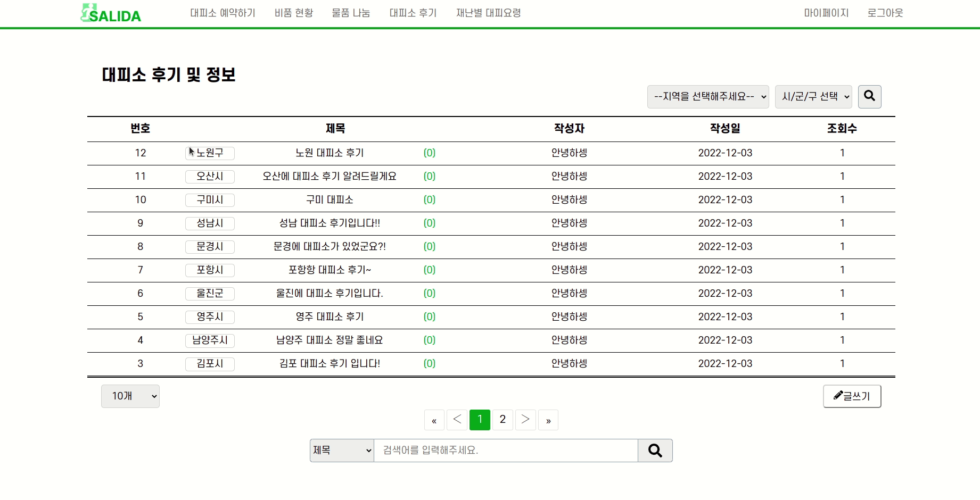Click the '남양주시' region tag
This screenshot has width=980, height=500.
[x=210, y=340]
